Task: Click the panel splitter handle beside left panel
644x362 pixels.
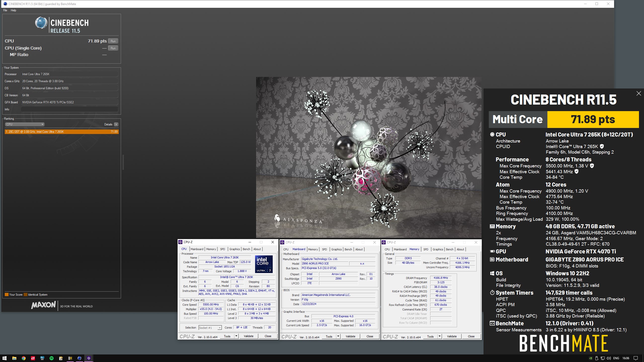Action: coord(123,162)
